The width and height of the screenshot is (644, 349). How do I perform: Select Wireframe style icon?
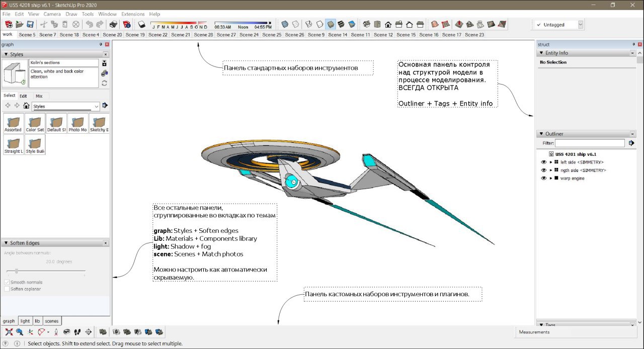[x=308, y=24]
